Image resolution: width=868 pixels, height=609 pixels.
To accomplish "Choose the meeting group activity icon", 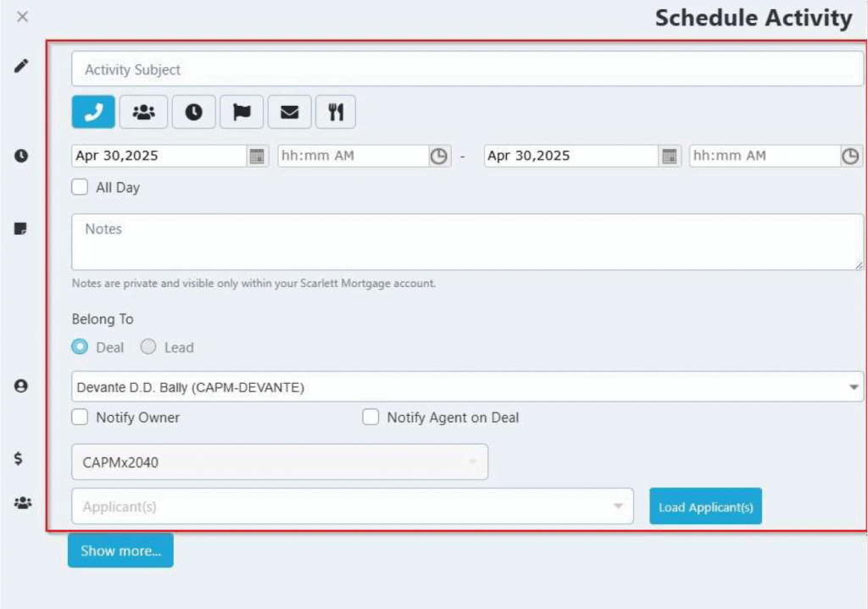I will (143, 112).
